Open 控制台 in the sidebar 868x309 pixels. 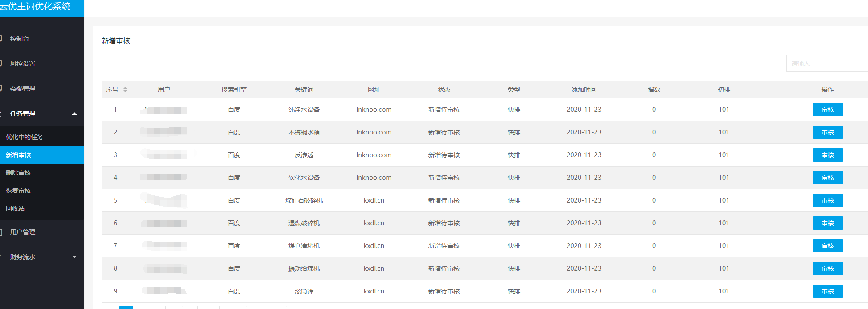tap(20, 39)
